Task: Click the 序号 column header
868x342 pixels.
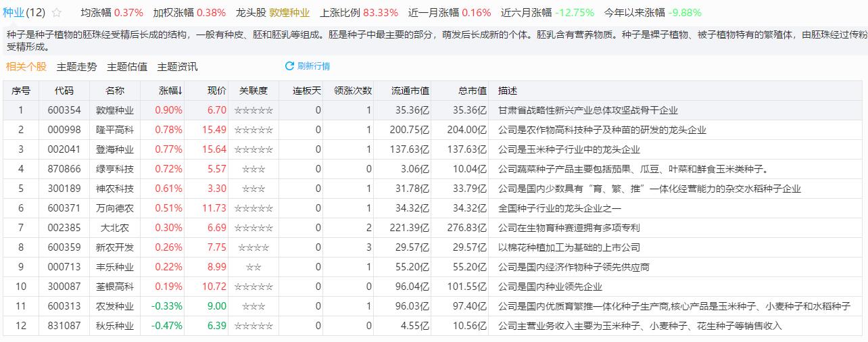Action: pos(21,91)
